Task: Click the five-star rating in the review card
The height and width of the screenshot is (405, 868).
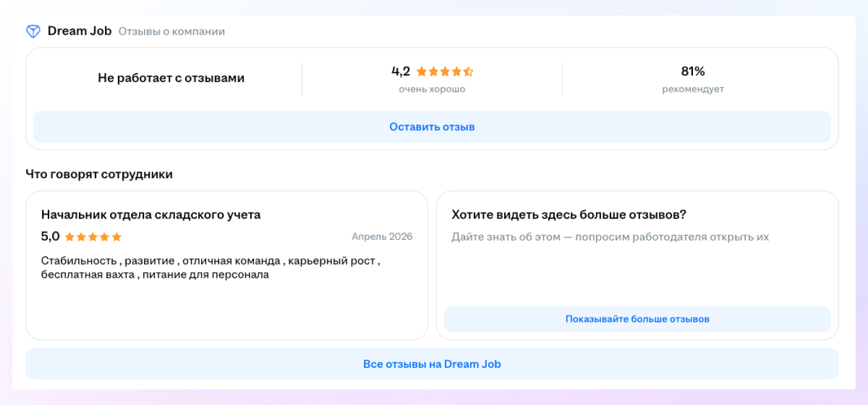Action: tap(93, 237)
